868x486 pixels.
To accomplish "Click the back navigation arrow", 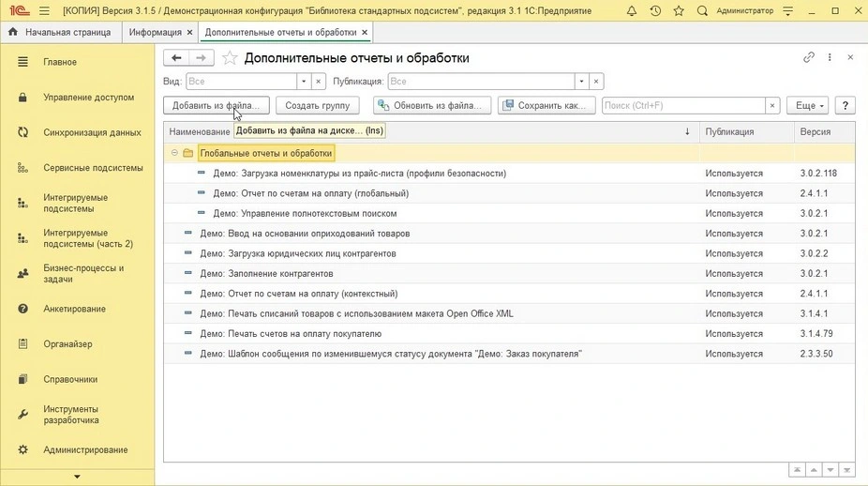I will (175, 58).
